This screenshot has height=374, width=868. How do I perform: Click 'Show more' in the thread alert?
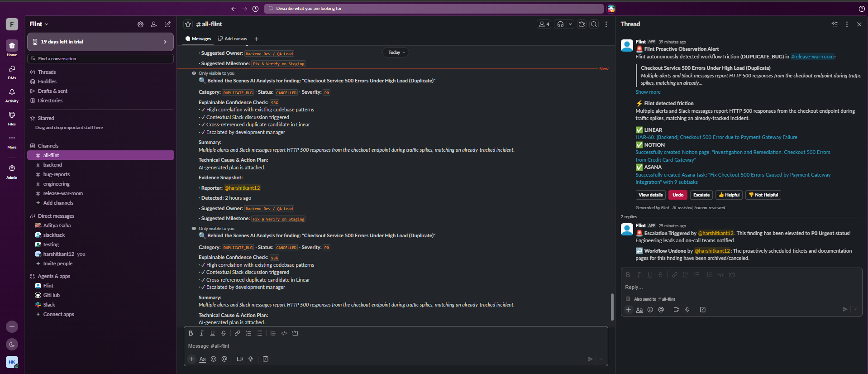[x=648, y=92]
